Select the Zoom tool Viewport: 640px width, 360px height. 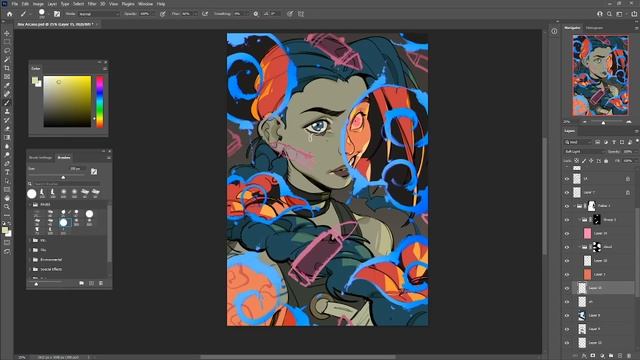[x=7, y=207]
